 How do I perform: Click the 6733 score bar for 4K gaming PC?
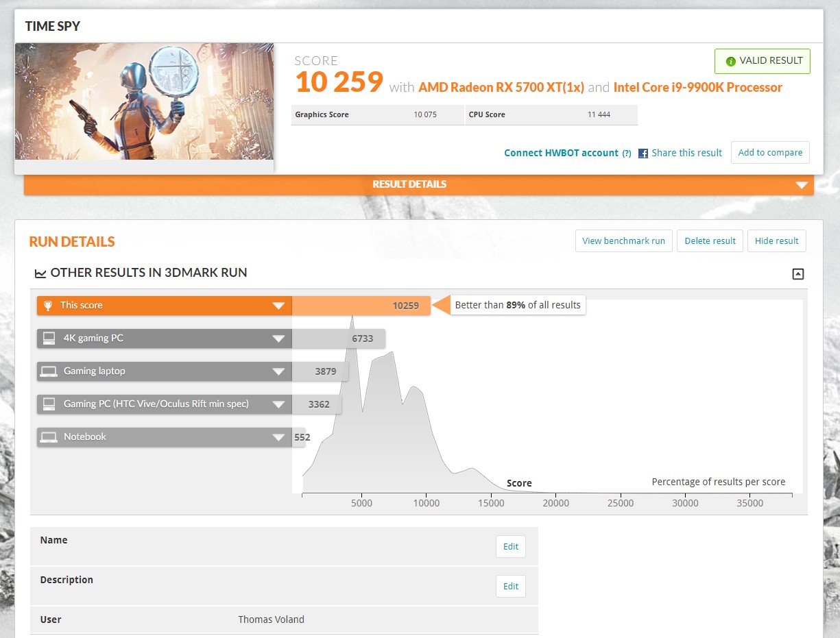pos(339,339)
